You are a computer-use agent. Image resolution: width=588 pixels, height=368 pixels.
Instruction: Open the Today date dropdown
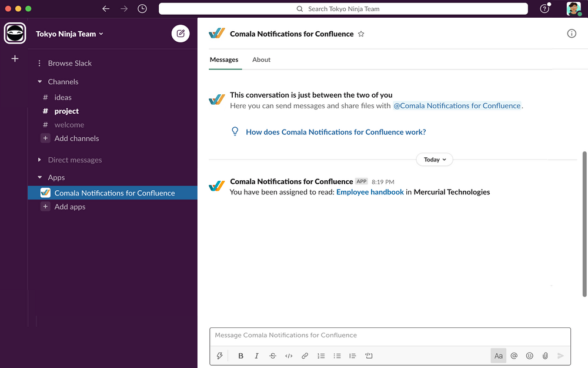[x=435, y=160]
